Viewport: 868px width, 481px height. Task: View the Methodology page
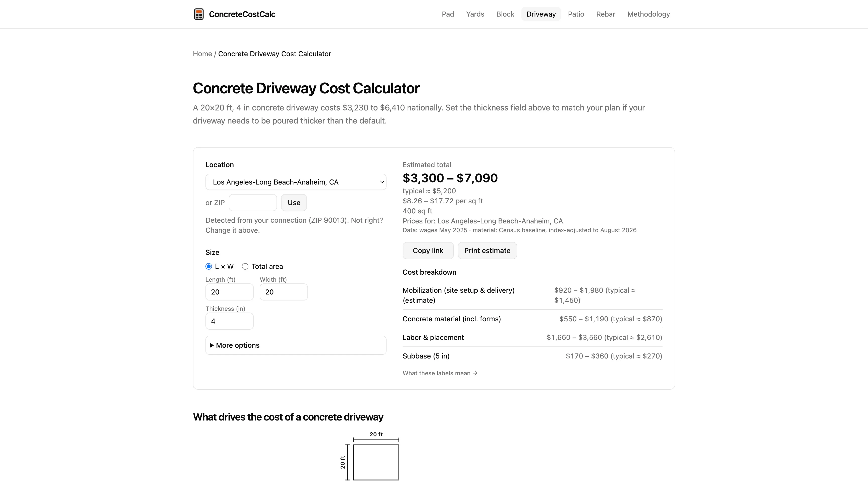coord(648,14)
